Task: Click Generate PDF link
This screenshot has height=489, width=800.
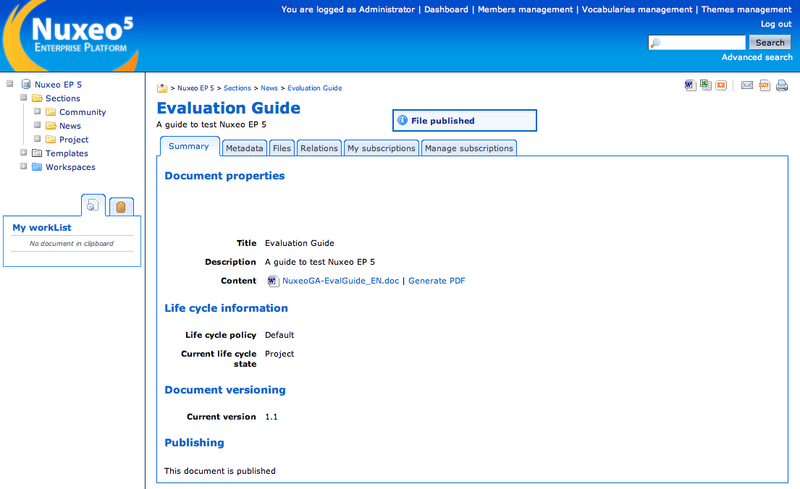Action: point(437,281)
